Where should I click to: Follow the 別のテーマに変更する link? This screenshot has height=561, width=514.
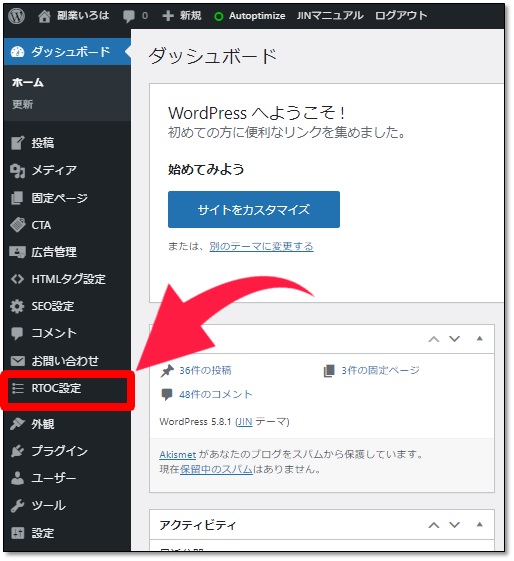tap(261, 247)
